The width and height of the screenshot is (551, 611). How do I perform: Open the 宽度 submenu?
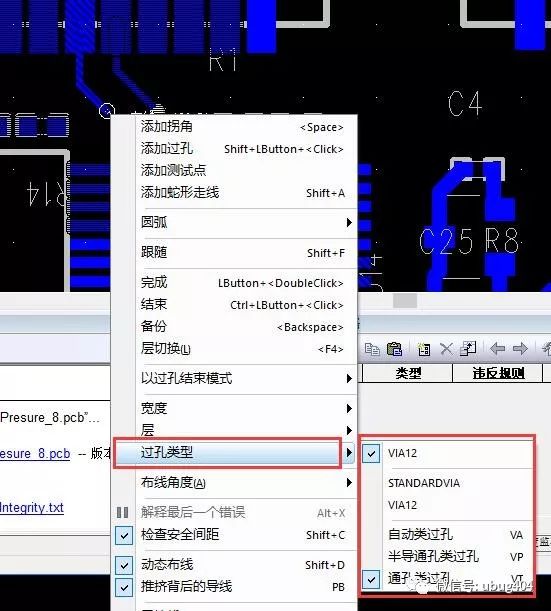click(x=246, y=408)
